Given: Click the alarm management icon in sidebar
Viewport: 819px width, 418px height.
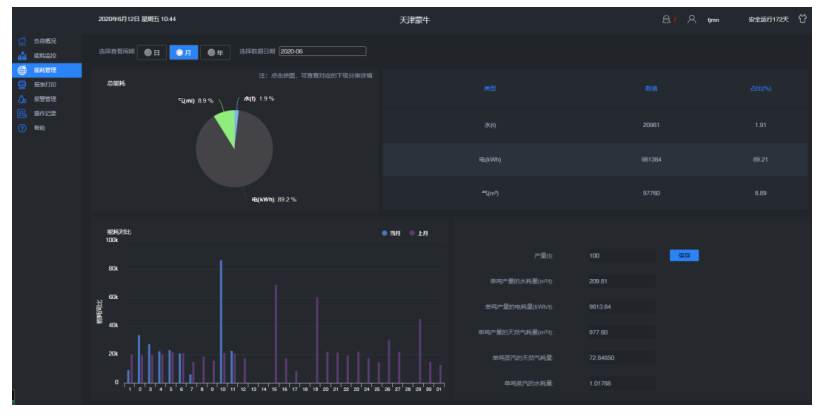Looking at the screenshot, I should click(x=22, y=99).
